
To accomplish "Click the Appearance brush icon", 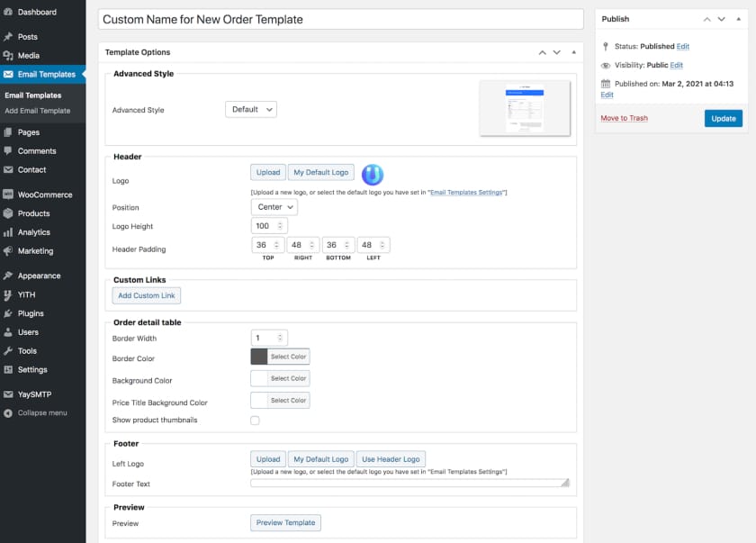I will [8, 276].
